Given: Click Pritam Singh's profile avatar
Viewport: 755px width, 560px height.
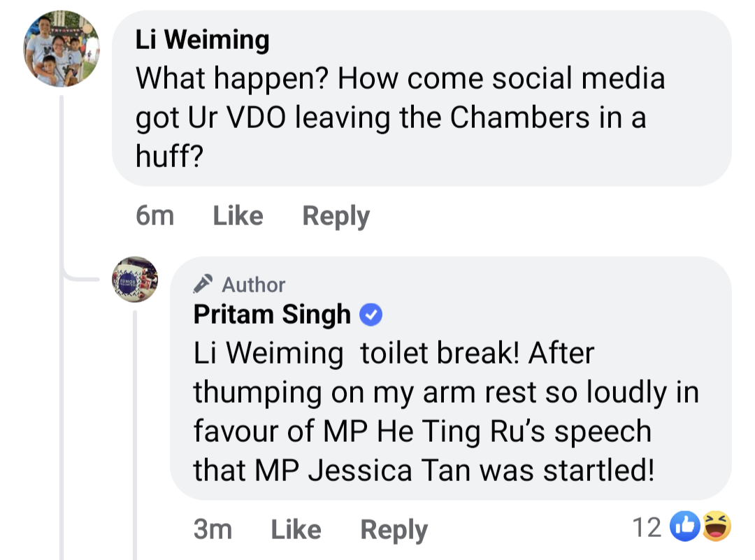Looking at the screenshot, I should pyautogui.click(x=136, y=279).
